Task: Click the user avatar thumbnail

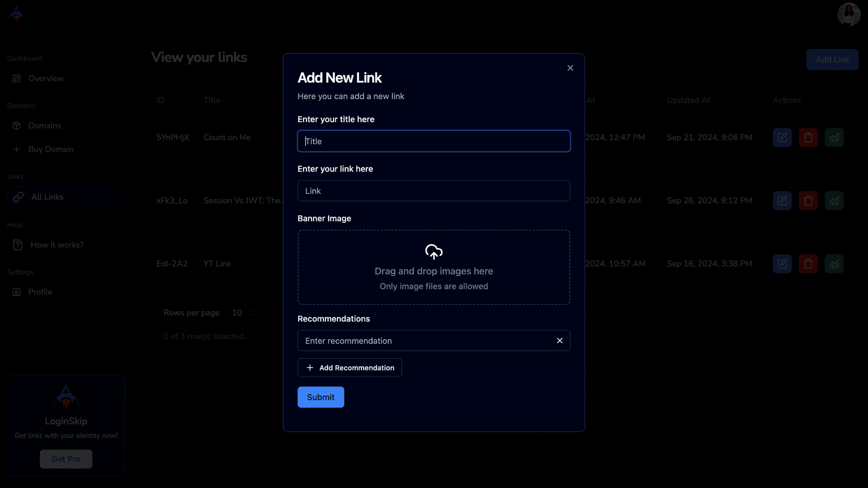Action: [x=849, y=14]
